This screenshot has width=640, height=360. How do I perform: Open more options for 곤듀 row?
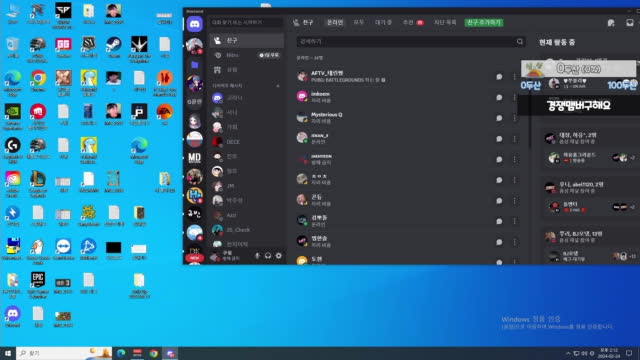[x=515, y=201]
